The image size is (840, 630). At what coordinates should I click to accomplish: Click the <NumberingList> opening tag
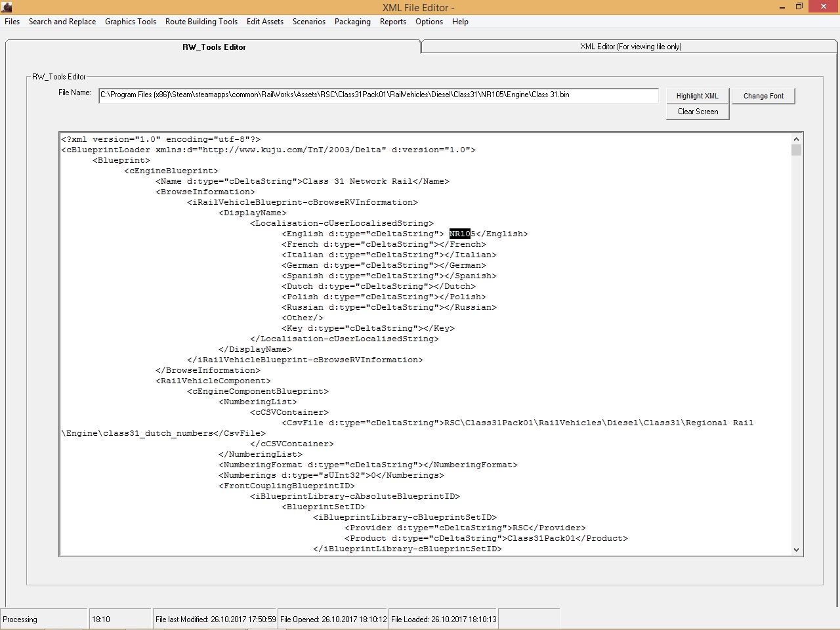[x=258, y=402]
